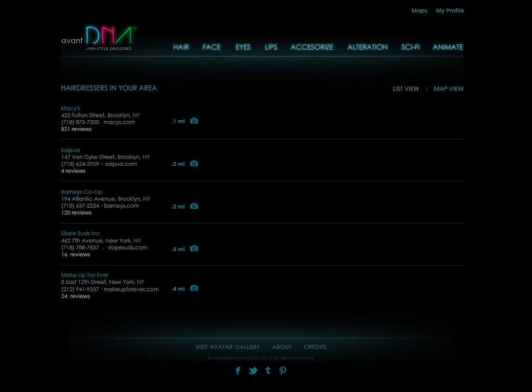Screen dimensions: 532x392
Task: Open the Pinterest icon in the footer
Action: [x=282, y=370]
